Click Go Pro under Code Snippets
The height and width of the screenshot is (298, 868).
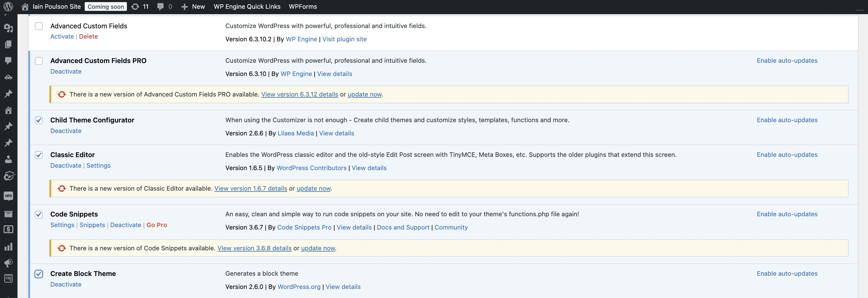point(156,225)
